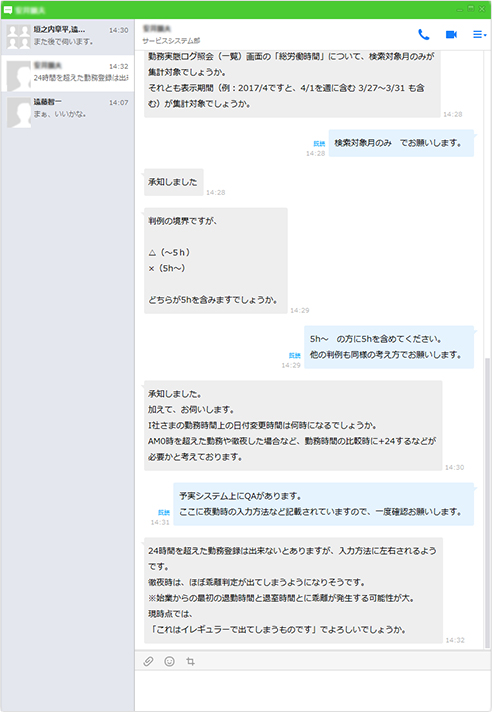The image size is (492, 712).
Task: Maximize the chat window
Action: [x=472, y=9]
